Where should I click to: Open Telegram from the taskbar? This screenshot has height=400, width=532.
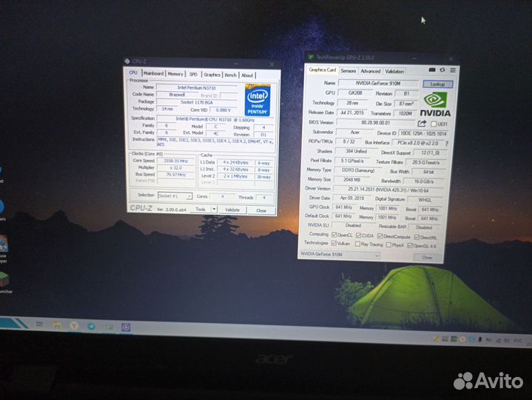91,327
